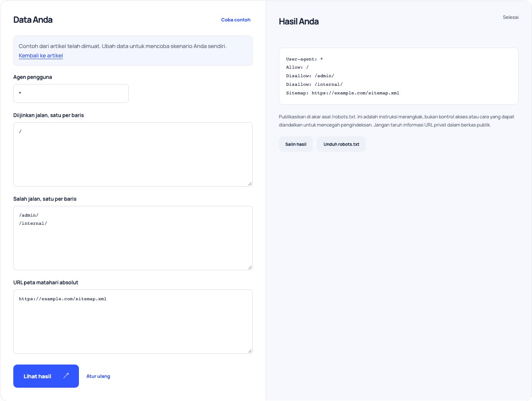Select the 'Disallow: /admin/' output line
This screenshot has height=401, width=532.
point(310,76)
